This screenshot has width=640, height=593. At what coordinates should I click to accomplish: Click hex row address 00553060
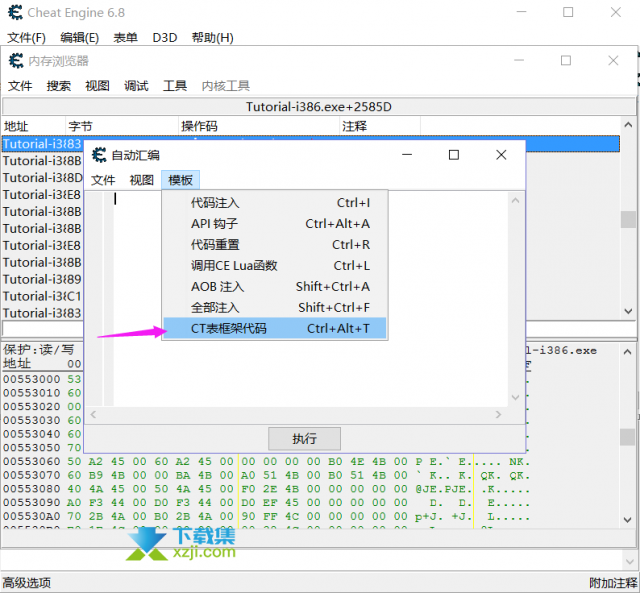tap(32, 462)
